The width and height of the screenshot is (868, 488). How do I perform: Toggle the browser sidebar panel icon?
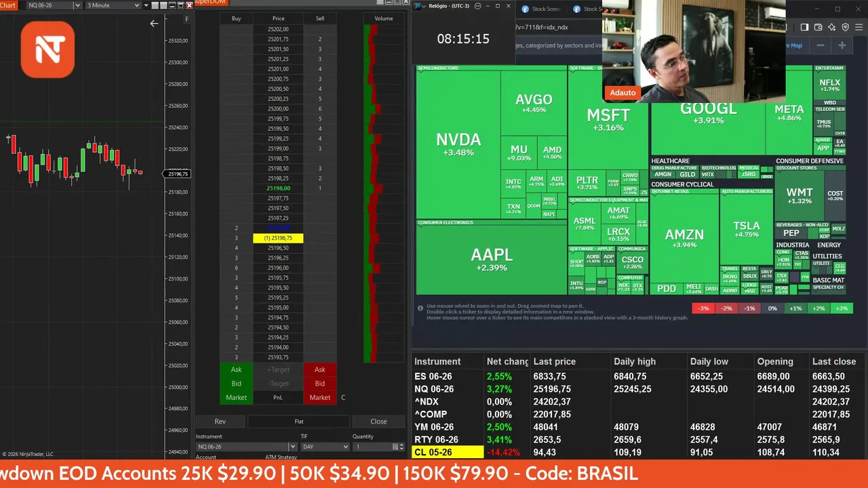tap(804, 27)
